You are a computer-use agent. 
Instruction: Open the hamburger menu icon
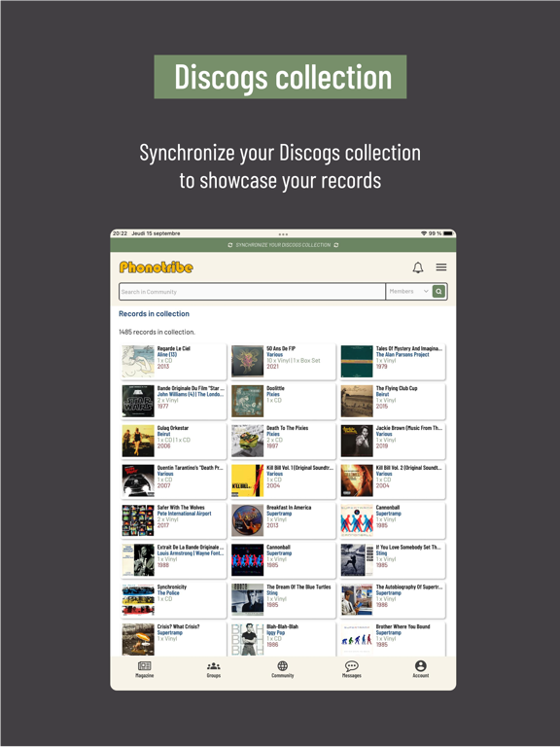pyautogui.click(x=441, y=267)
